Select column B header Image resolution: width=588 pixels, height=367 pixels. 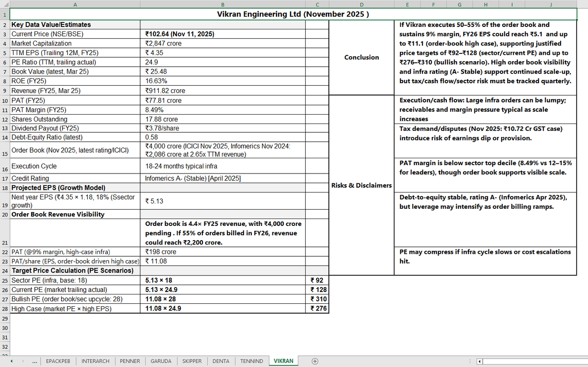point(222,4)
